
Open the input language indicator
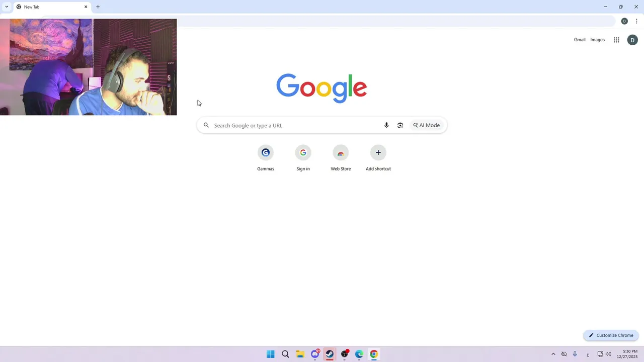588,354
